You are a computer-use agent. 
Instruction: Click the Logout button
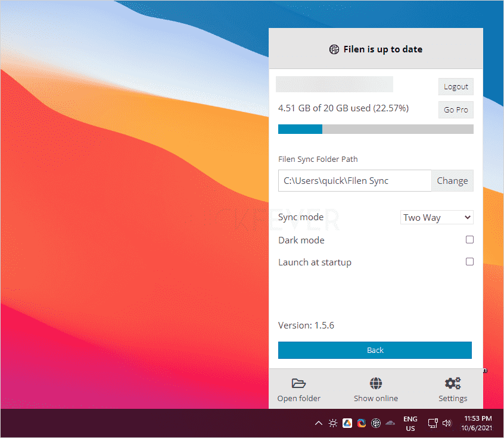(x=456, y=87)
